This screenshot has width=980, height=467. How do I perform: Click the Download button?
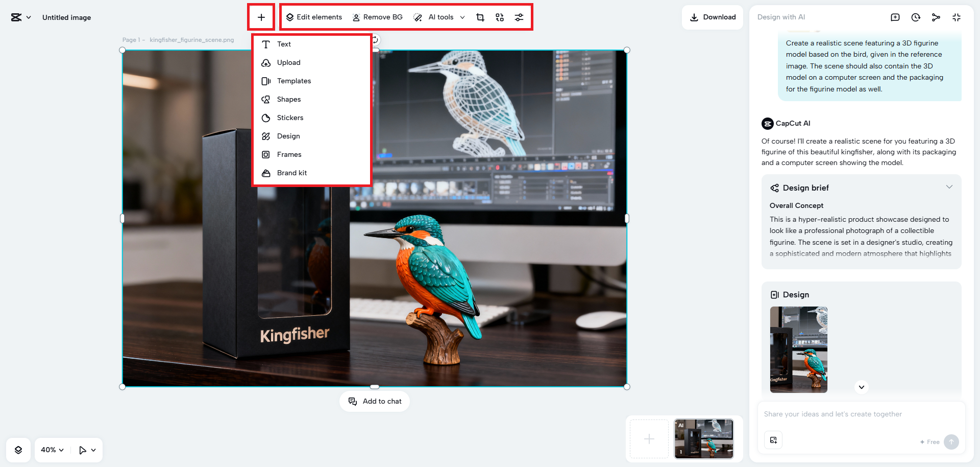click(x=713, y=17)
